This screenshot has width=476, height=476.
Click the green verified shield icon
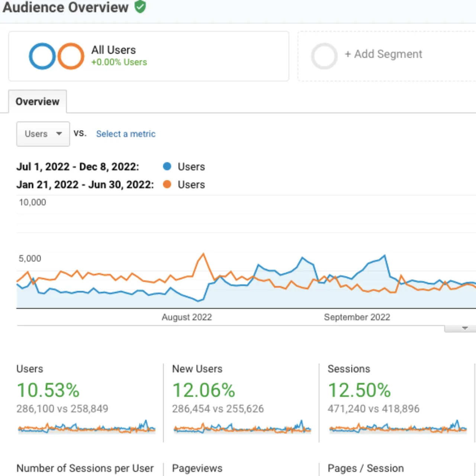(x=140, y=7)
